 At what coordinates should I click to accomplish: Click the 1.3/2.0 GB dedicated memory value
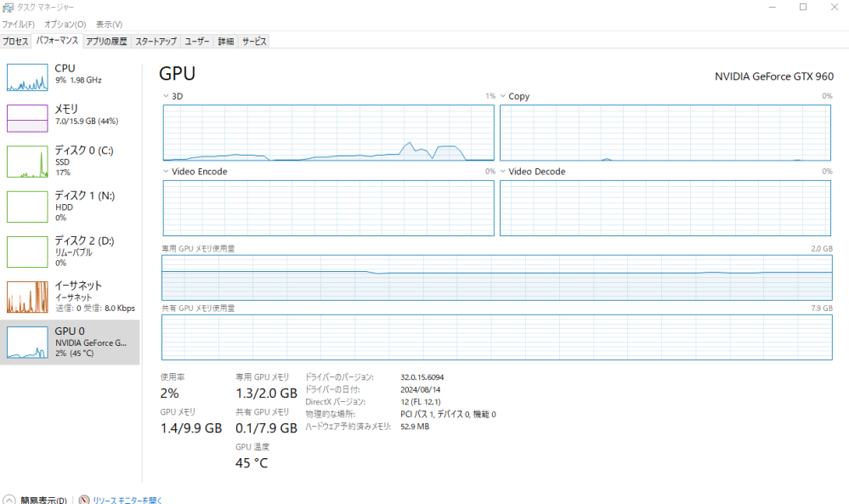pos(266,393)
